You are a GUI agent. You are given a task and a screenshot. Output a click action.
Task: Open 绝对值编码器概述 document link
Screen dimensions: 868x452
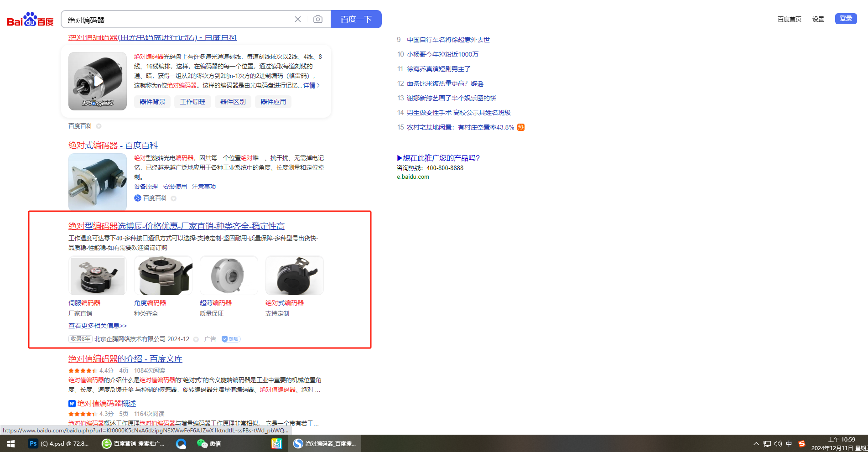click(x=107, y=403)
